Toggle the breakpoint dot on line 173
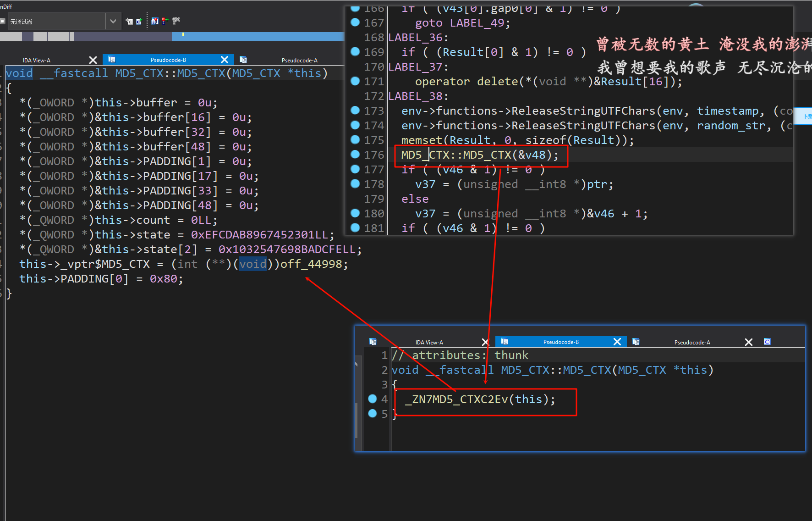 (355, 111)
